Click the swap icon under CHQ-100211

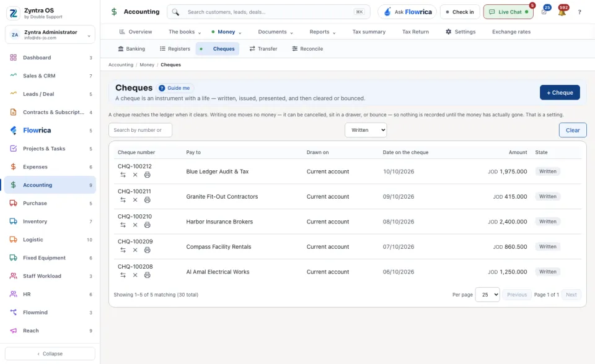[123, 200]
